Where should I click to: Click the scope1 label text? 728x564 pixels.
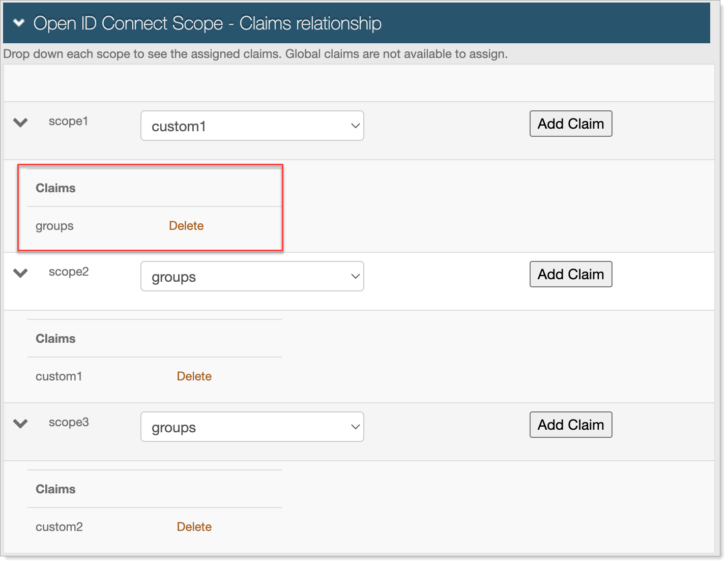[68, 122]
